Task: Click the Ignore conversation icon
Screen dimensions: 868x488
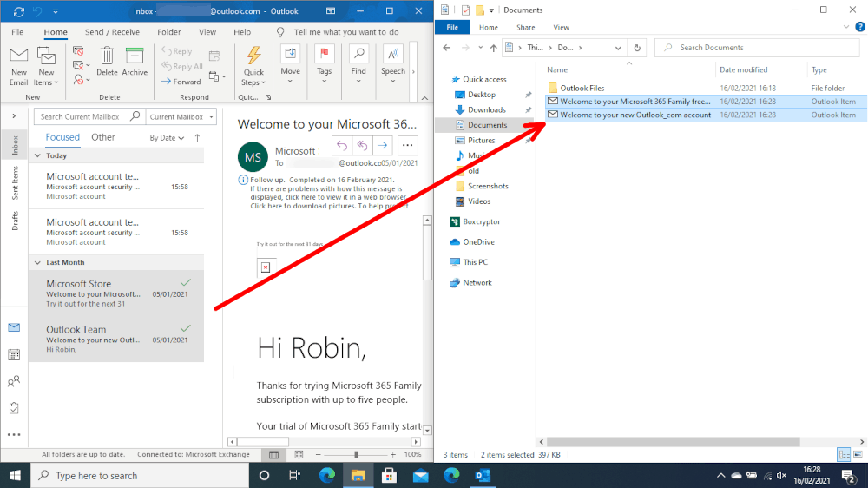Action: click(x=78, y=51)
